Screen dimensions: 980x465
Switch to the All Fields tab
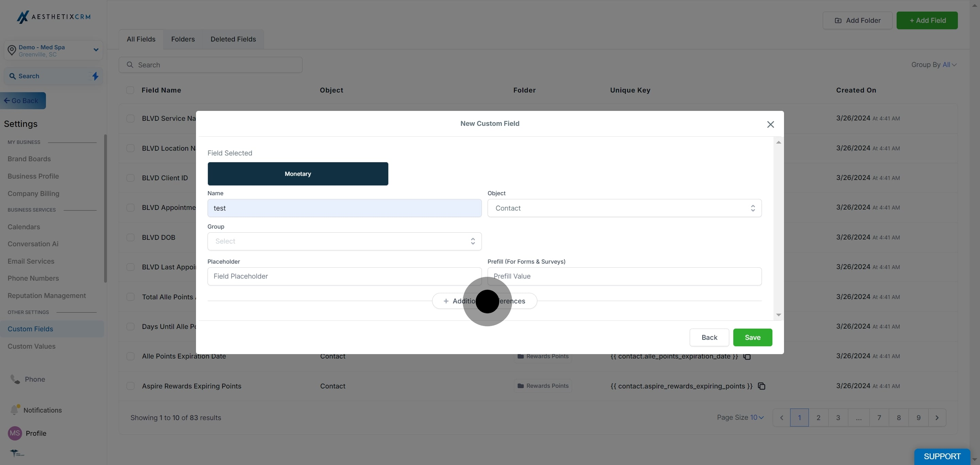[141, 39]
